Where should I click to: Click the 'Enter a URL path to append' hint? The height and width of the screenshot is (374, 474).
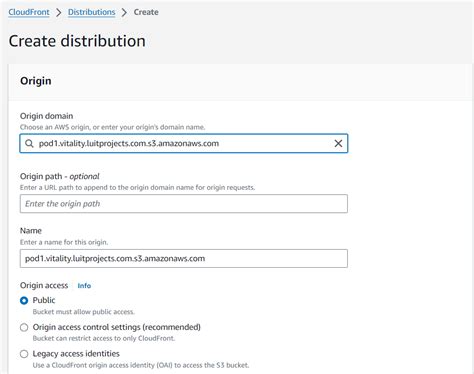[x=137, y=188]
